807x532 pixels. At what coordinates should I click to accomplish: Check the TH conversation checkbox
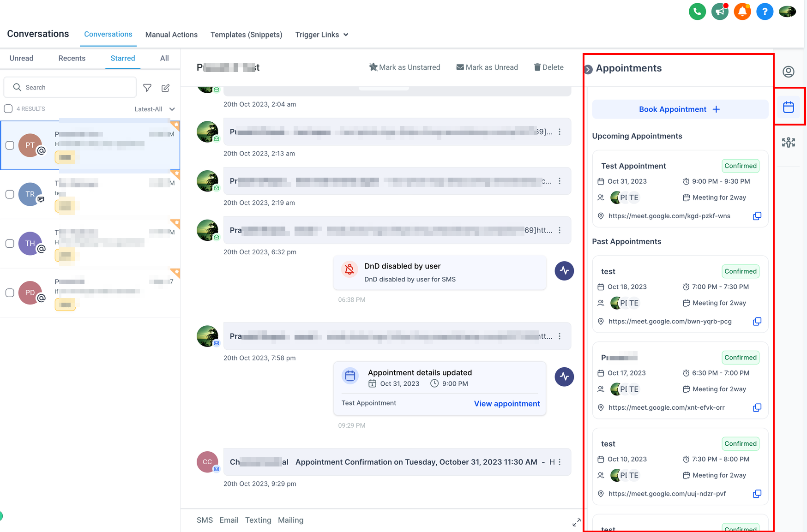point(10,244)
